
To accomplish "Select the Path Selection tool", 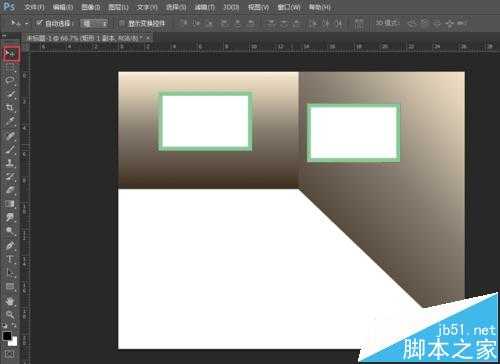I will (10, 273).
